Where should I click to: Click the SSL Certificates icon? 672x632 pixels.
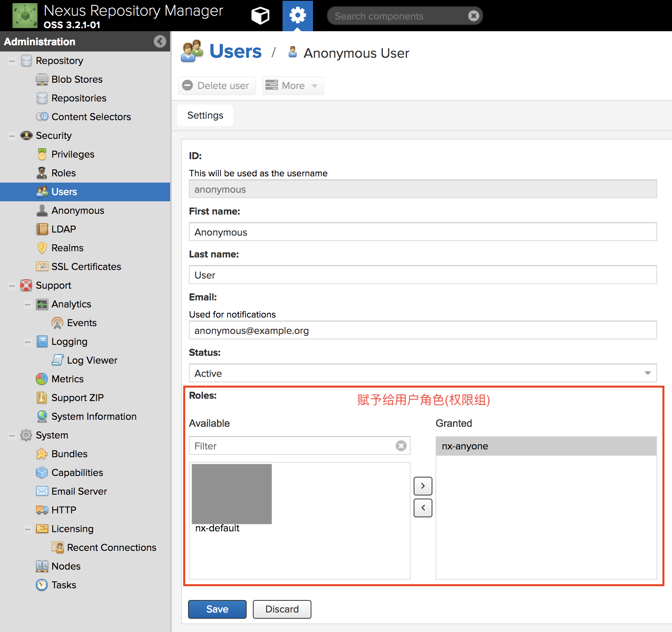(x=42, y=266)
